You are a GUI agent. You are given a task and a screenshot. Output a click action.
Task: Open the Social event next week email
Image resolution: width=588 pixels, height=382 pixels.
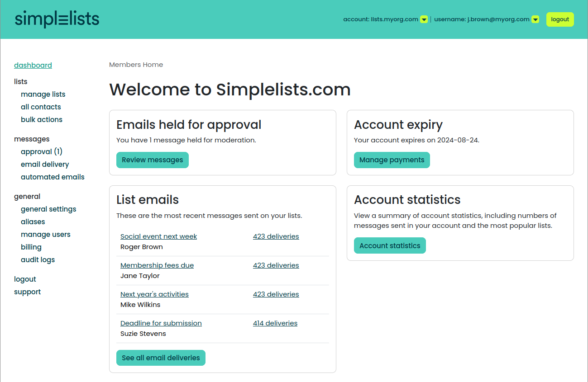(x=158, y=236)
